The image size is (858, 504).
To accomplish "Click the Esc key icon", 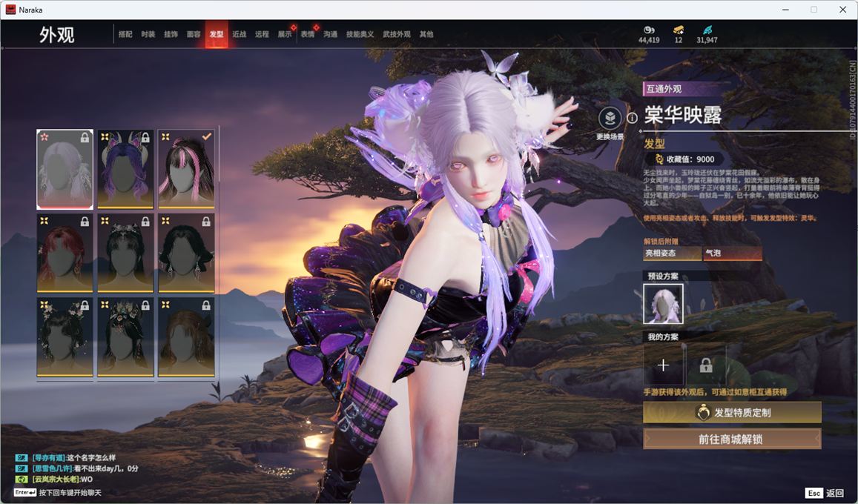I will click(814, 493).
